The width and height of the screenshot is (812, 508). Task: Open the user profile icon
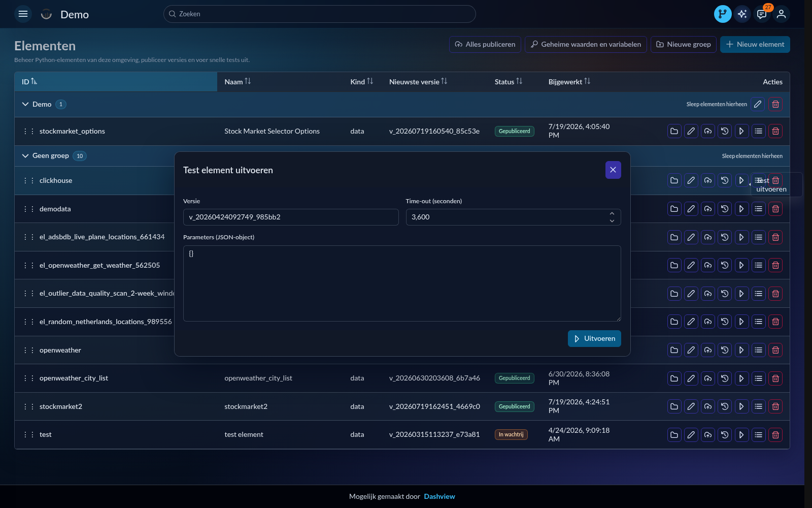pos(782,14)
